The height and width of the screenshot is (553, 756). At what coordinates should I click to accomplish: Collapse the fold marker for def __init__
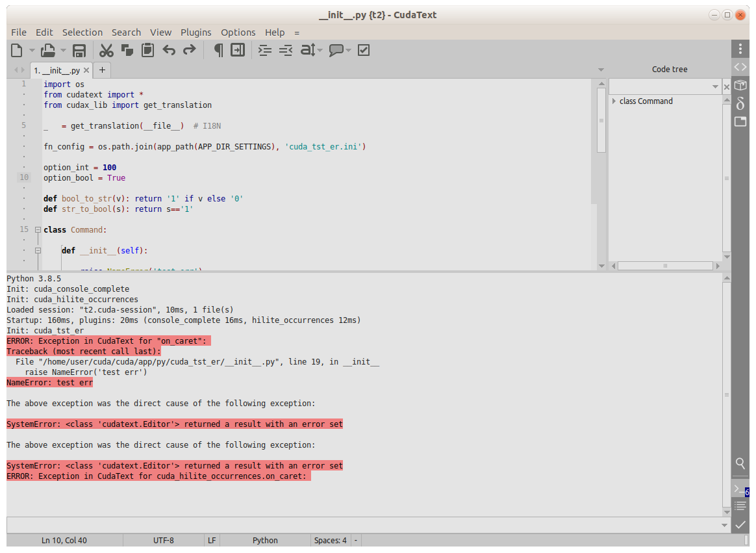point(38,251)
